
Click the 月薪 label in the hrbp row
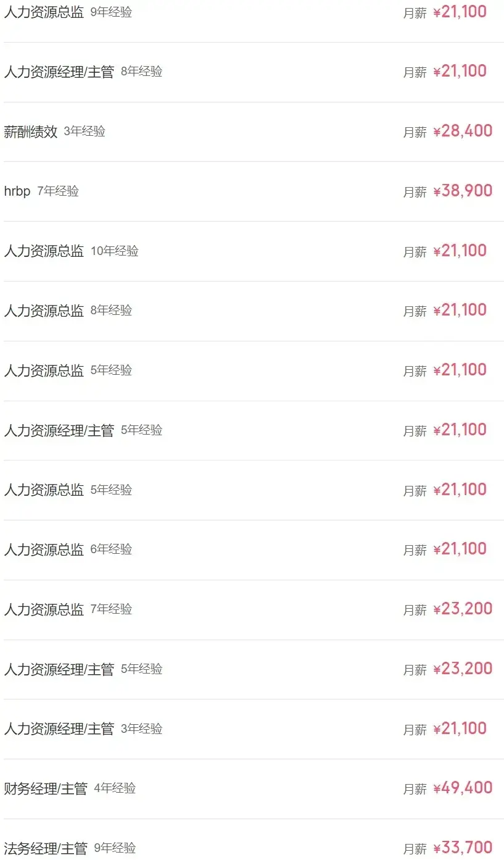415,192
